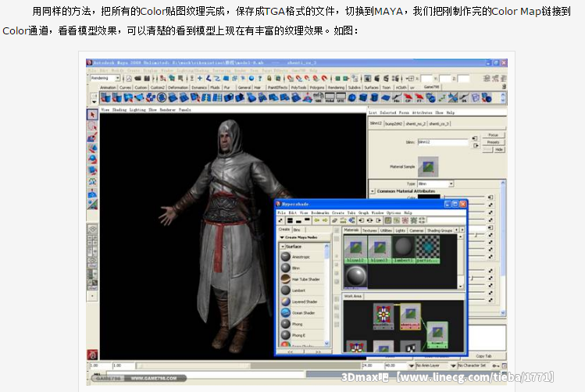Click the Lasso tool in Maya toolbox
Screen dimensions: 585x392
(x=92, y=126)
